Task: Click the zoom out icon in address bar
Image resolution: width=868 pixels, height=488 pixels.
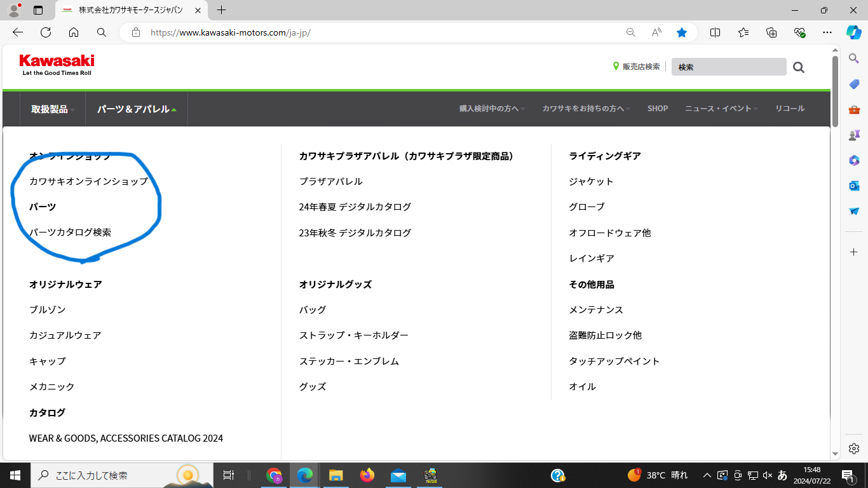Action: pos(631,32)
